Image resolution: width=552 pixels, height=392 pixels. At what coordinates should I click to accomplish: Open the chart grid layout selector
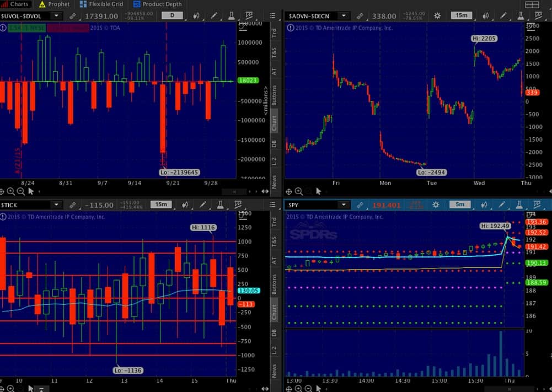(x=532, y=4)
